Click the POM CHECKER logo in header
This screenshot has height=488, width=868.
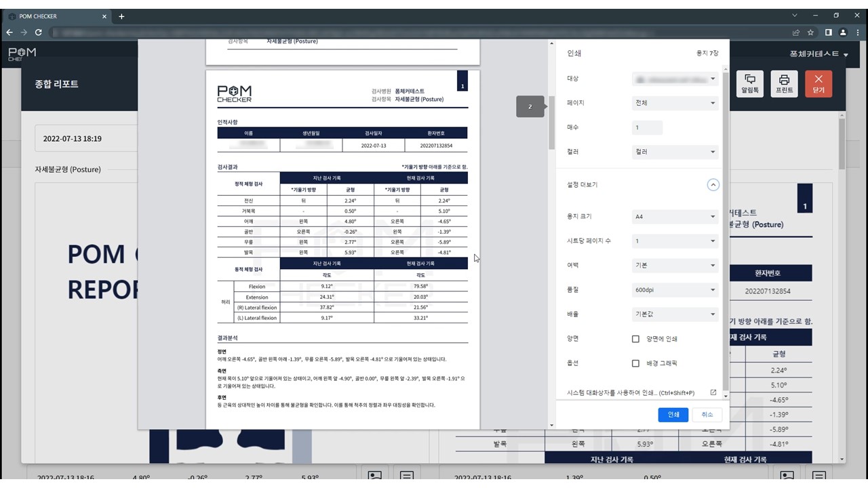[x=22, y=54]
